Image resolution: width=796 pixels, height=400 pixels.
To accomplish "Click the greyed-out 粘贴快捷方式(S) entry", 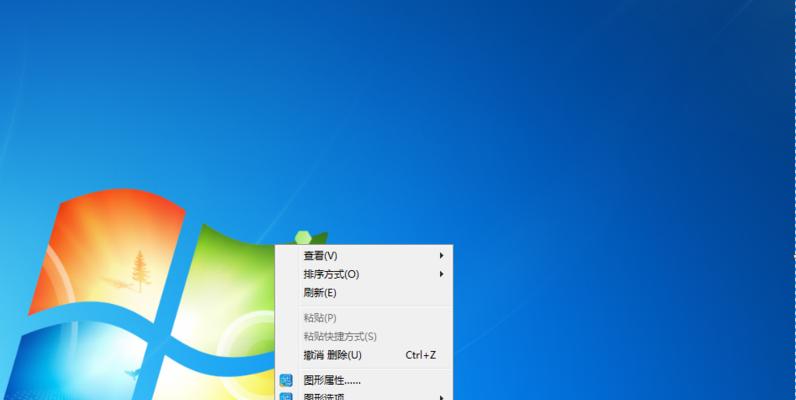I will tap(363, 336).
